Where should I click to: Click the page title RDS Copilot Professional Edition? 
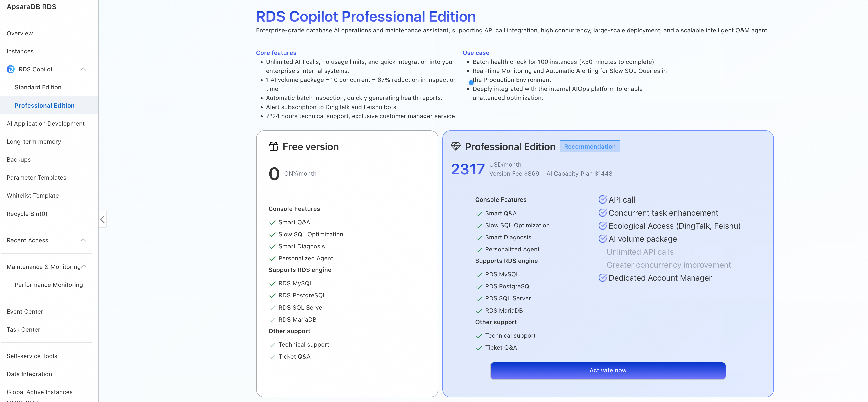click(366, 16)
